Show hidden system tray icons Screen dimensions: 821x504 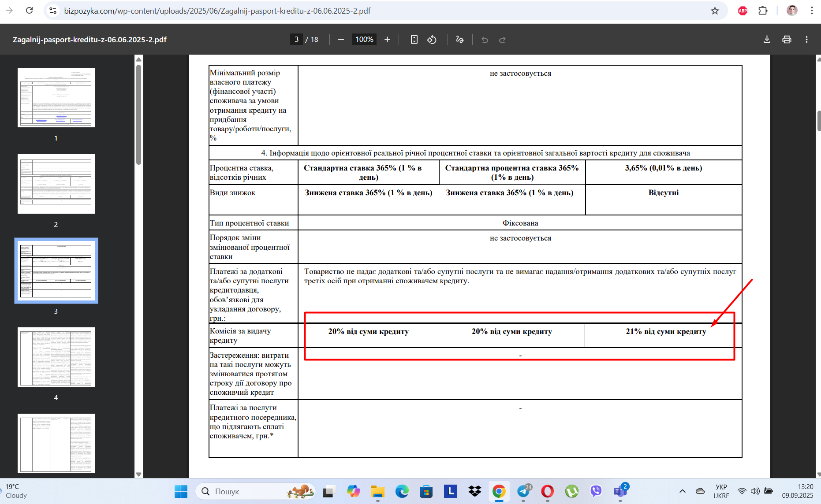pyautogui.click(x=682, y=491)
